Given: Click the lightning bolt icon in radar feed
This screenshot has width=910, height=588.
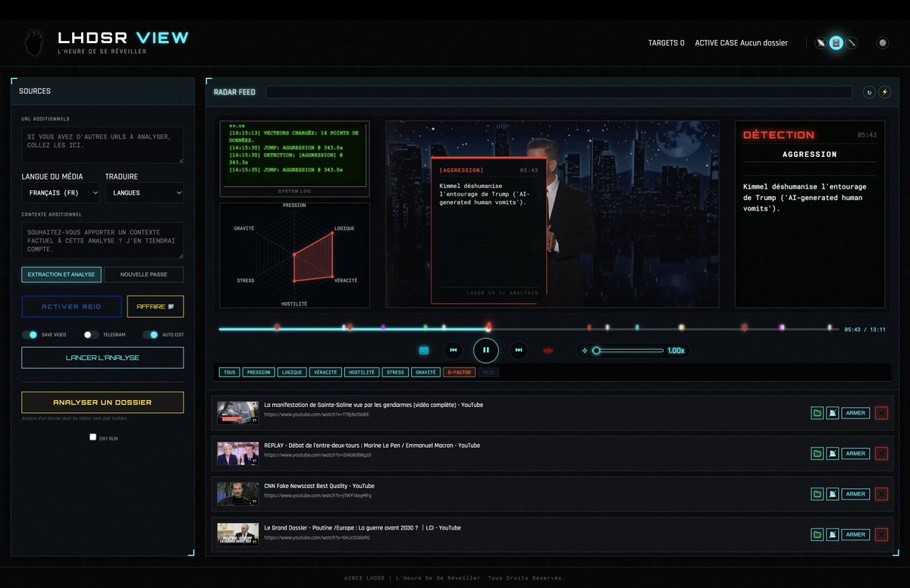Looking at the screenshot, I should 884,92.
